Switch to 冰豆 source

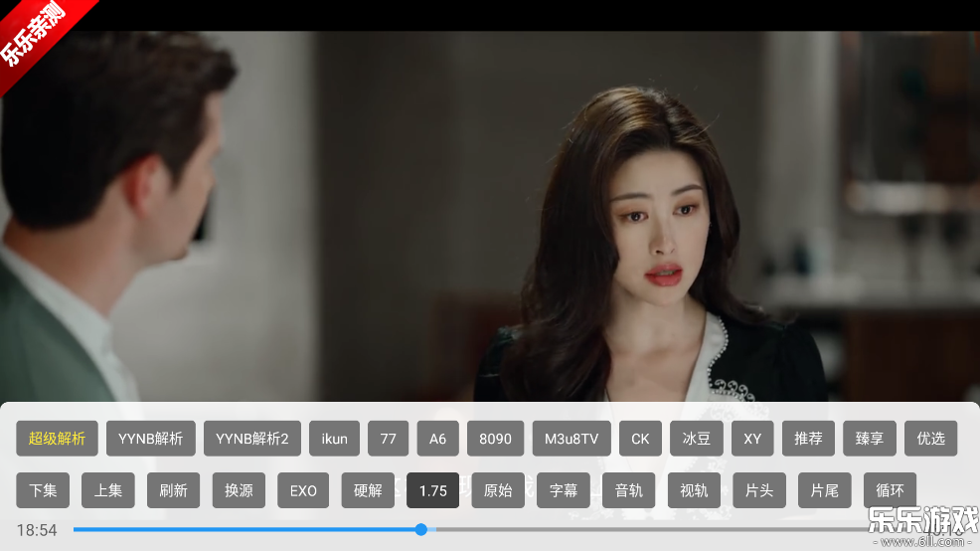coord(696,439)
